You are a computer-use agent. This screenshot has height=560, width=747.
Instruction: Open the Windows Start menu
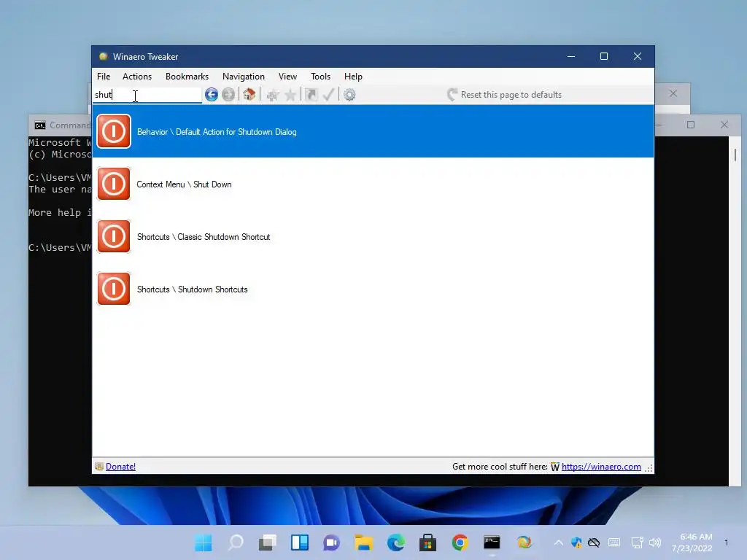click(204, 542)
